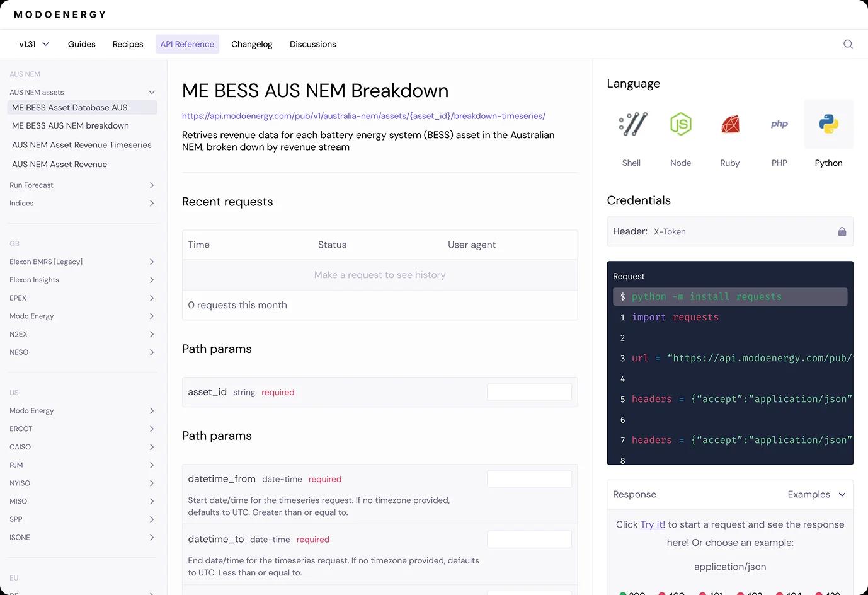Open AUS NEM Asset Revenue Timeseries page
Screen dimensions: 868x595
click(x=82, y=145)
